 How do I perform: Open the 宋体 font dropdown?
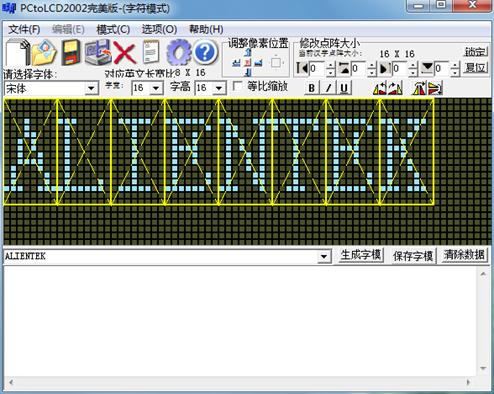pyautogui.click(x=91, y=88)
